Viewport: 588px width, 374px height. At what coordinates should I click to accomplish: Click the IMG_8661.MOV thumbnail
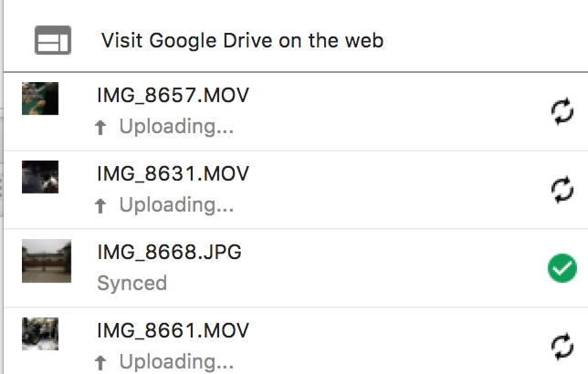point(40,333)
